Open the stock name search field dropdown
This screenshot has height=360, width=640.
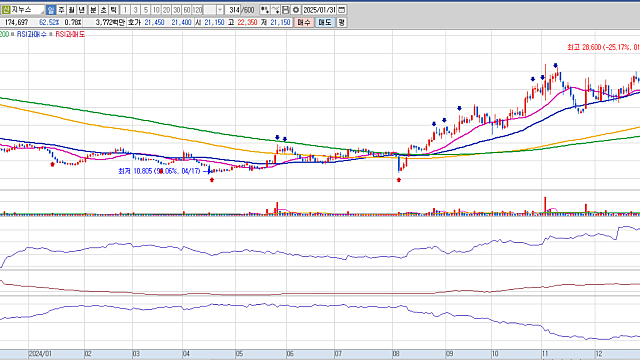42,12
